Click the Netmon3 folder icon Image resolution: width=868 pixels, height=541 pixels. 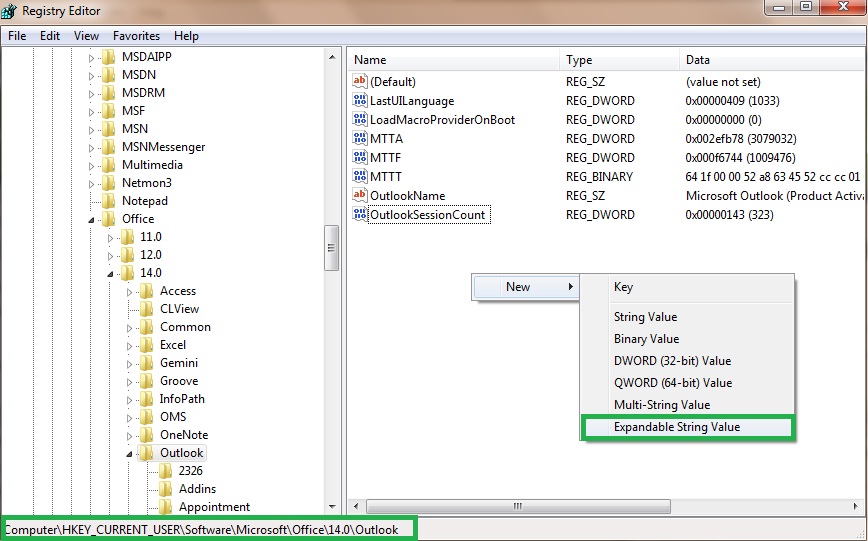coord(108,183)
